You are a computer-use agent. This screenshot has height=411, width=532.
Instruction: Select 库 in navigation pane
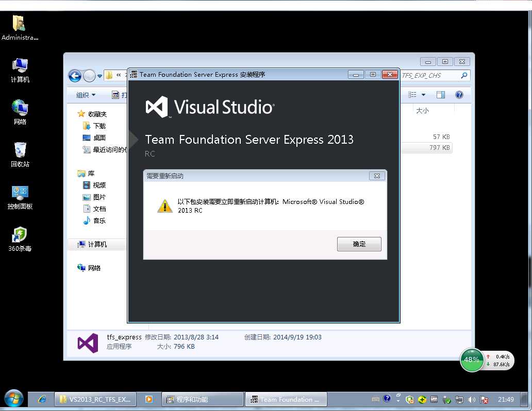pyautogui.click(x=86, y=173)
